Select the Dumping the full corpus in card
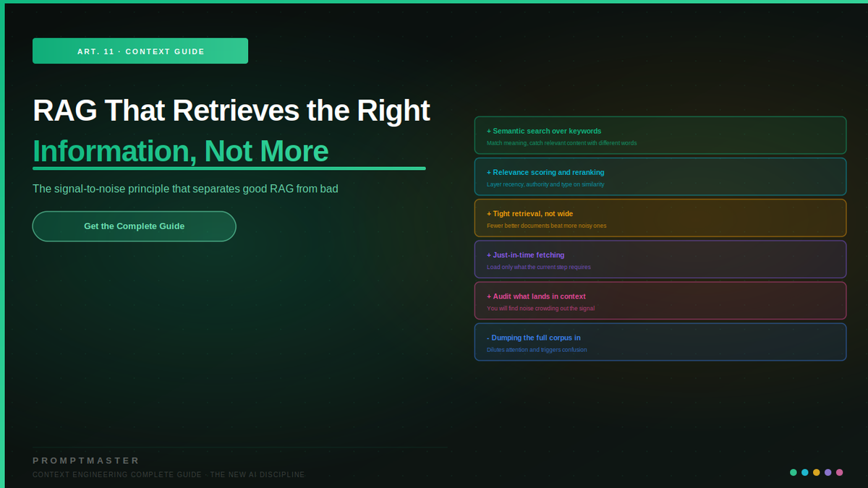 [x=660, y=341]
